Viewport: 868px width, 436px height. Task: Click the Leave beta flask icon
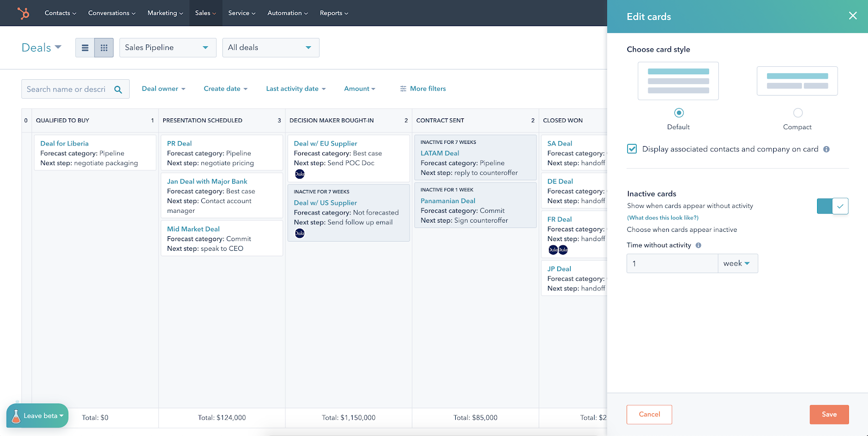pos(16,416)
